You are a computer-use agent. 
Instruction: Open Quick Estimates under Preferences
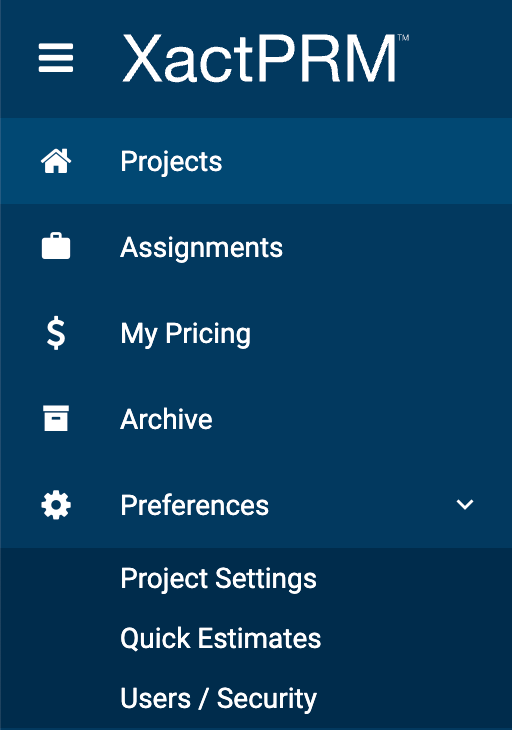click(x=221, y=638)
